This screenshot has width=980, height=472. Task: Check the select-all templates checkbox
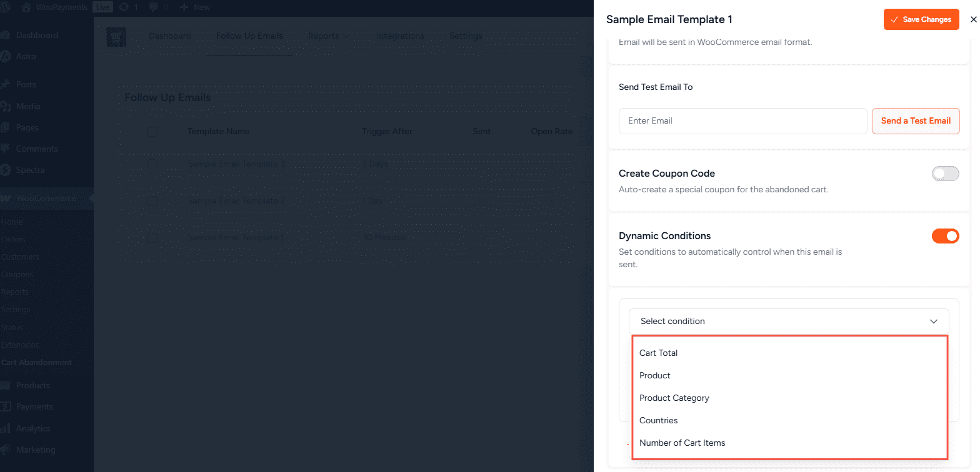pos(152,132)
